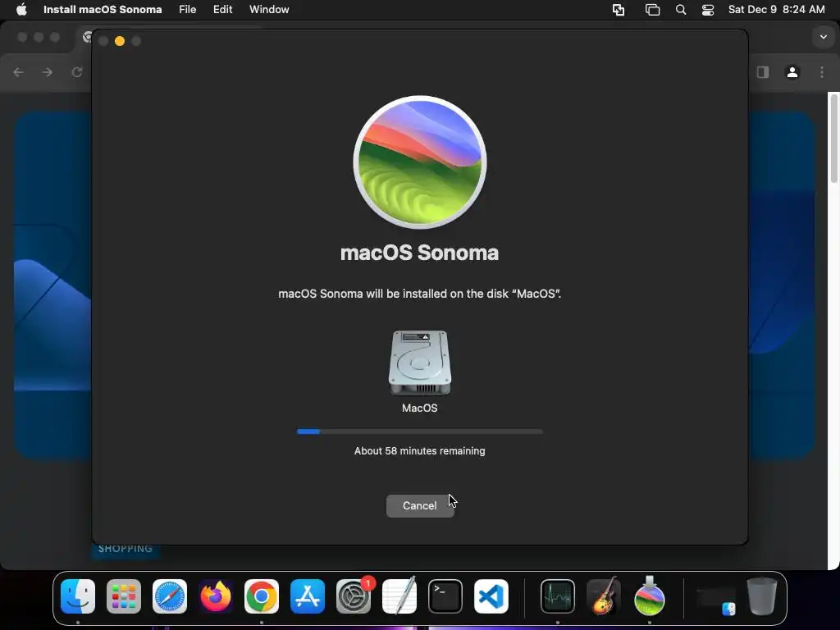
Task: Reload the page in the Chrome window
Action: coord(77,72)
